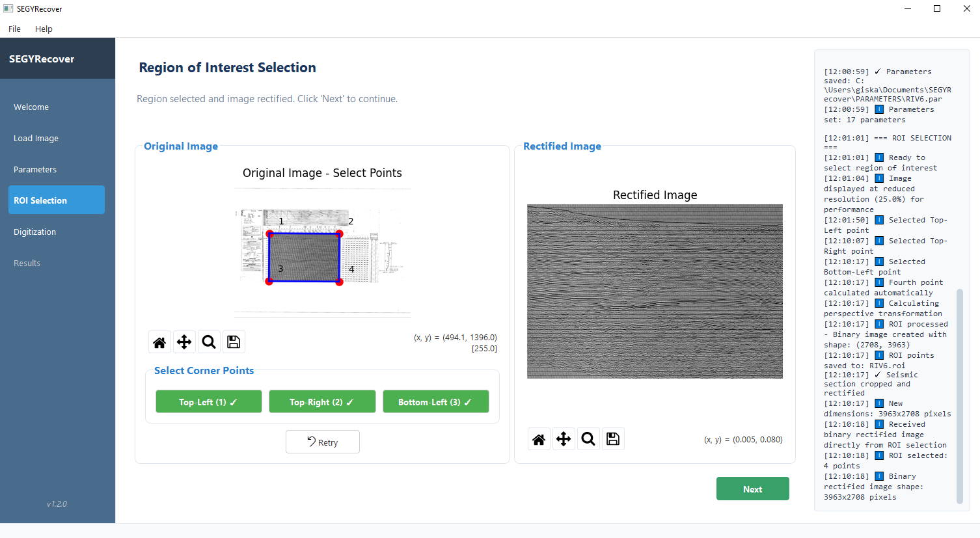Click red corner point 2 on the original image
Viewport: 980px width, 538px height.
339,234
